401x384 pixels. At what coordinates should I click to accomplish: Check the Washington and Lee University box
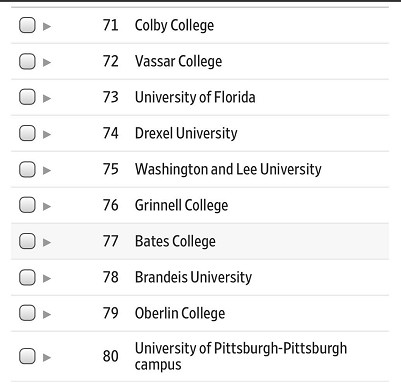pyautogui.click(x=27, y=169)
